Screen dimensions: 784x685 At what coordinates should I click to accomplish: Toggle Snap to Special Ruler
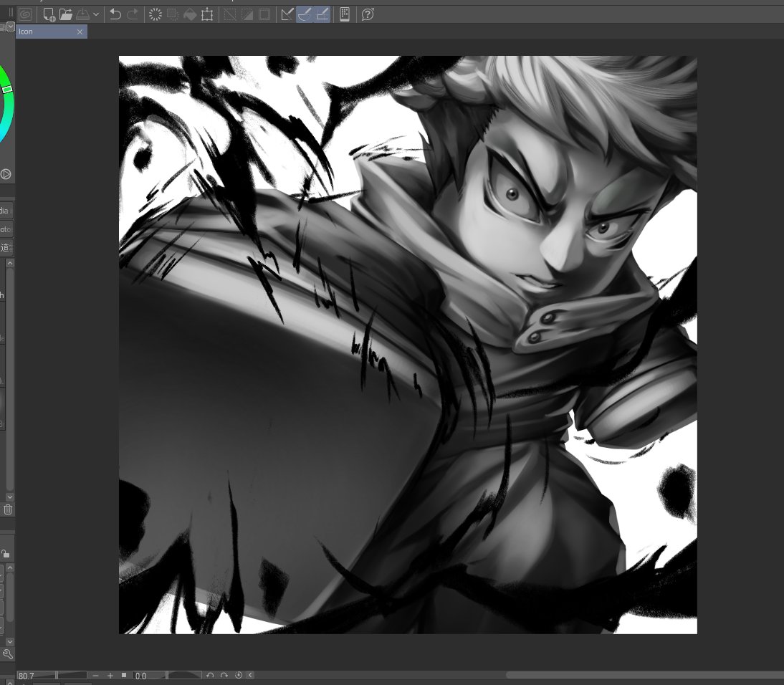tap(305, 14)
